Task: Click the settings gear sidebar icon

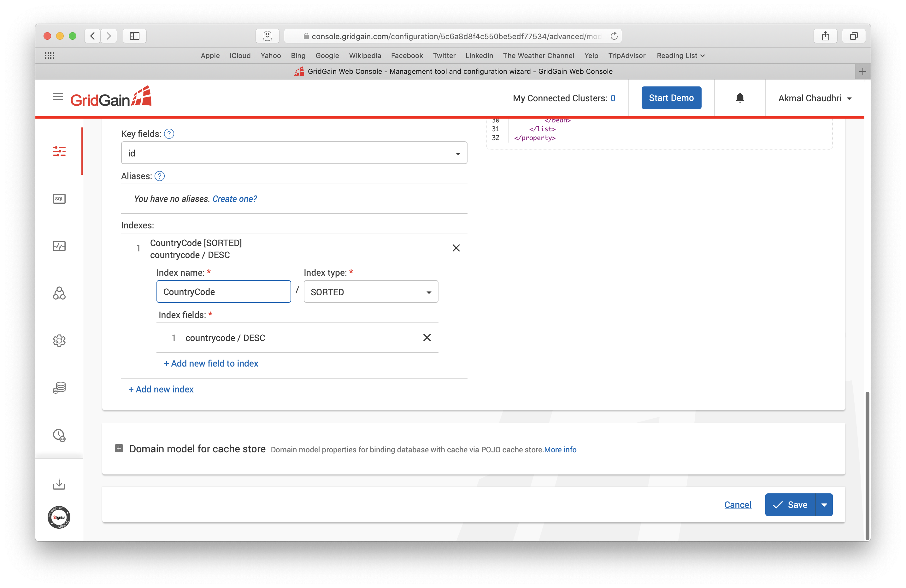Action: [x=59, y=341]
